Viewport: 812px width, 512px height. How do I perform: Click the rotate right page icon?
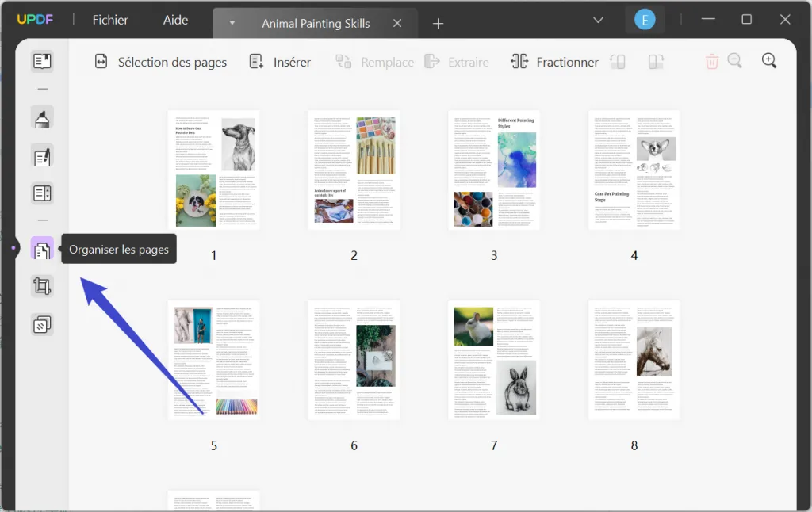[x=655, y=61]
